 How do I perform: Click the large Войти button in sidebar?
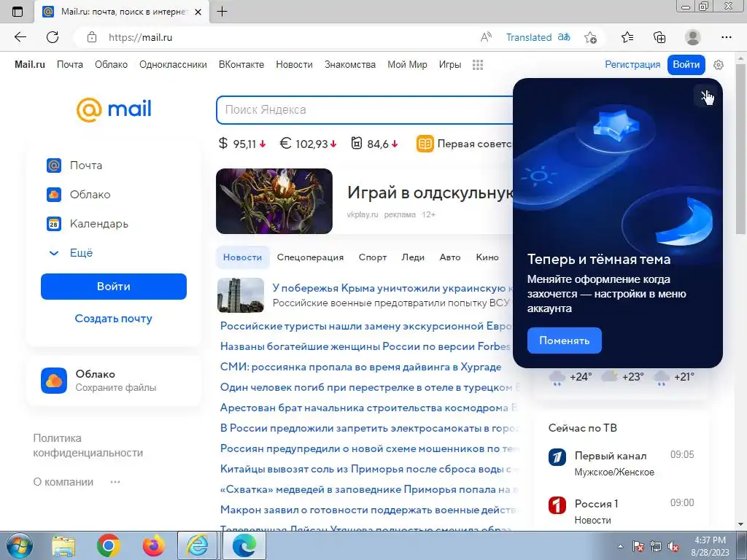tap(114, 287)
